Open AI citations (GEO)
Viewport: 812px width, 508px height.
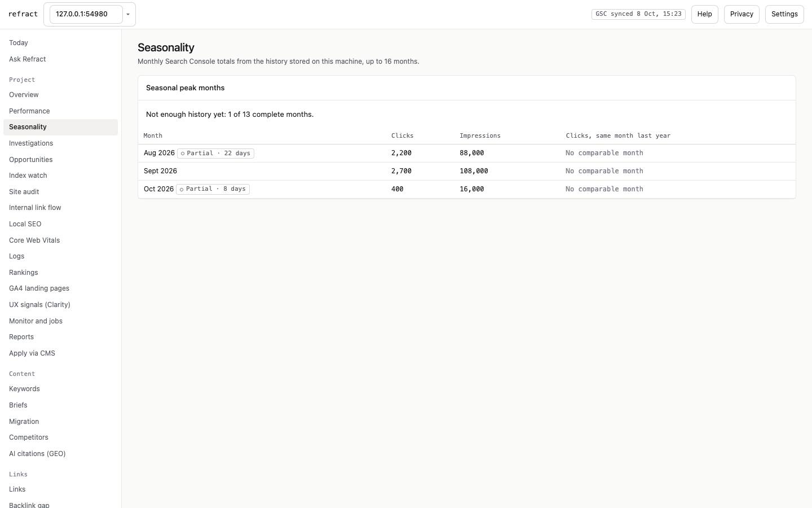tap(60, 454)
